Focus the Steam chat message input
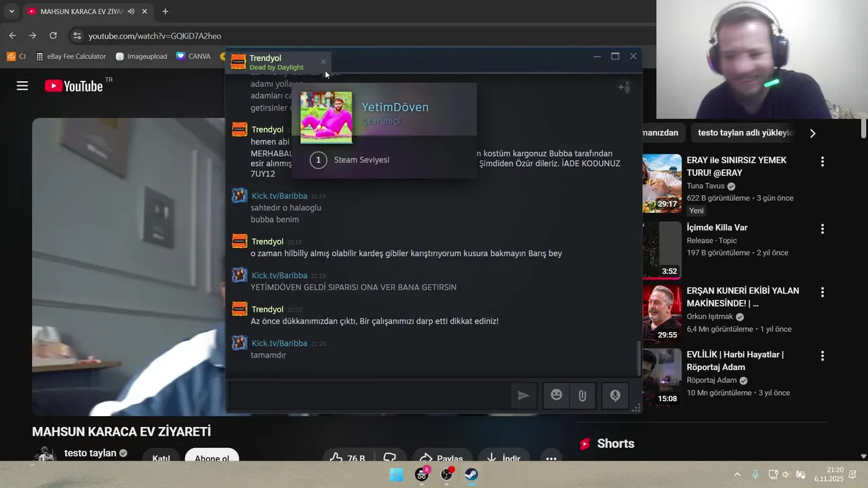Screen dimensions: 868x488 pos(370,396)
